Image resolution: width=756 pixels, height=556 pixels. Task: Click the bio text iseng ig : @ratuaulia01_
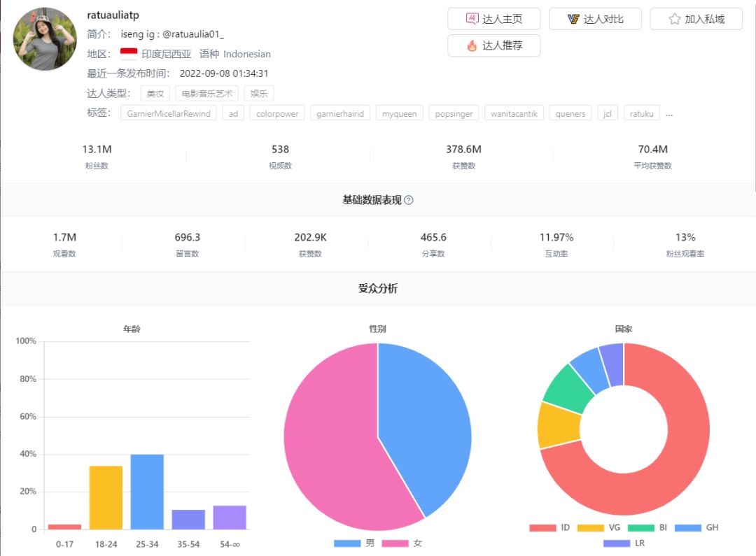coord(172,34)
